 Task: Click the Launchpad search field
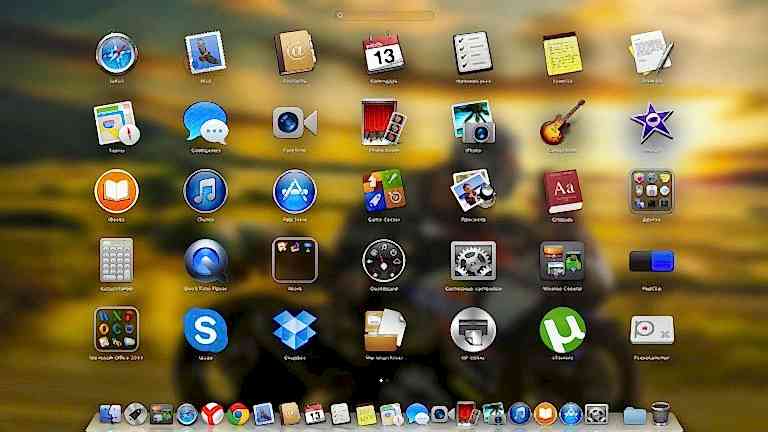[384, 16]
